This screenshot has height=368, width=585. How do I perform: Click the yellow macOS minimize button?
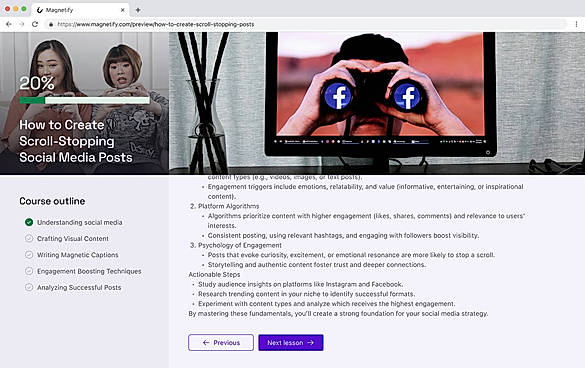click(x=16, y=9)
